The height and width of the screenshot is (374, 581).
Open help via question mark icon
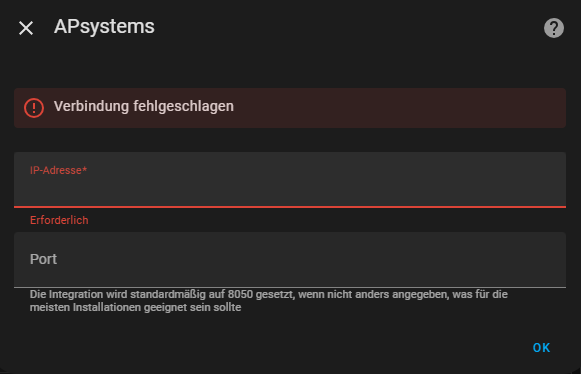coord(554,28)
